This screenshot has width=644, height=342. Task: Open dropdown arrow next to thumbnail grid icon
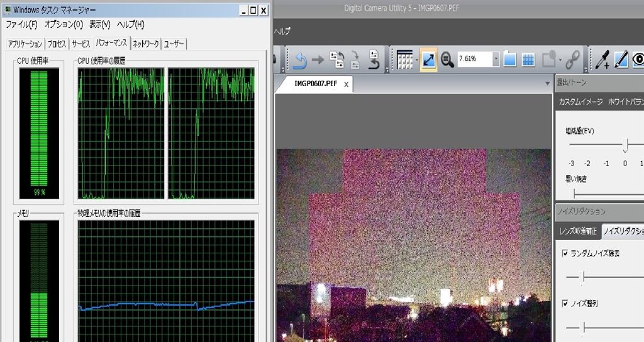(416, 60)
